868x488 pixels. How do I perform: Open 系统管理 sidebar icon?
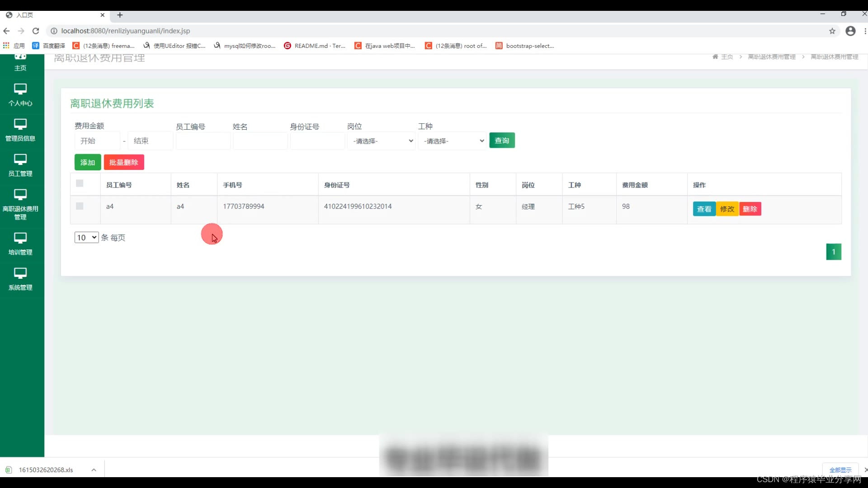click(20, 273)
